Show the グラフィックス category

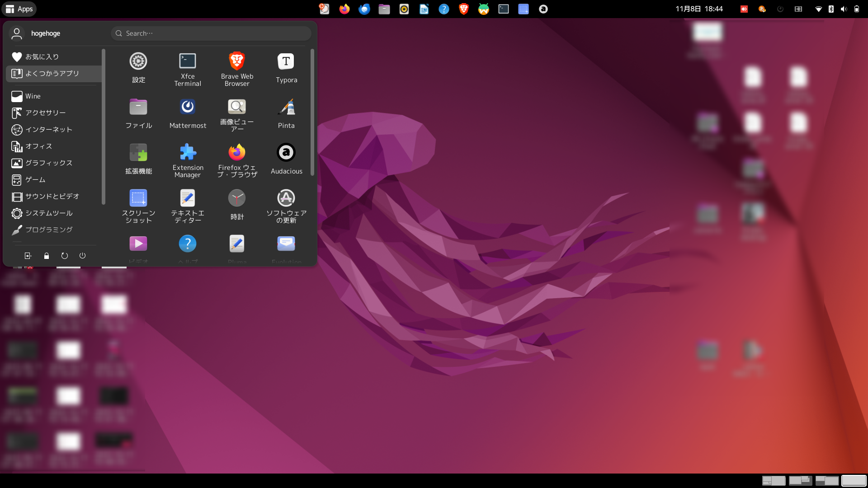click(48, 163)
